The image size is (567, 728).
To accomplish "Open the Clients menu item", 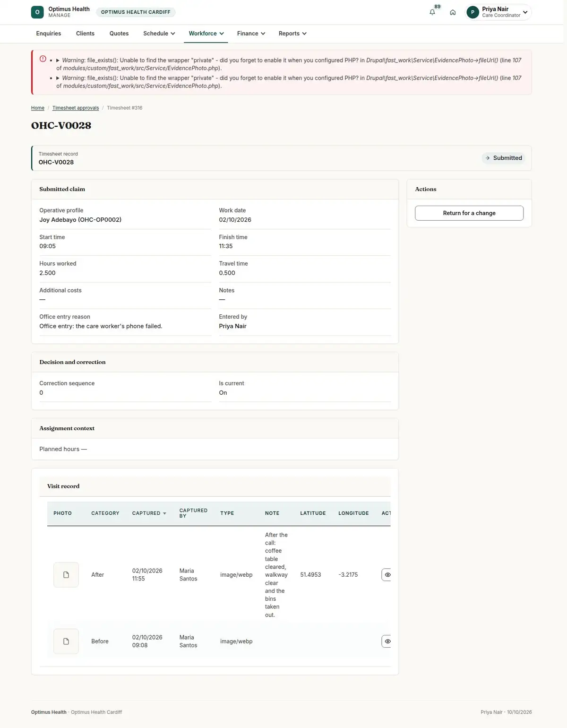I will (85, 34).
